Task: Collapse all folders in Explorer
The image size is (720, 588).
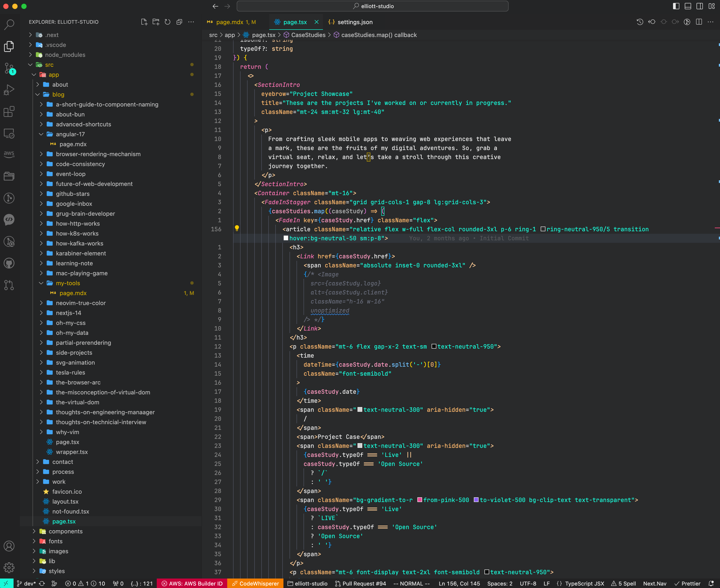Action: 179,22
